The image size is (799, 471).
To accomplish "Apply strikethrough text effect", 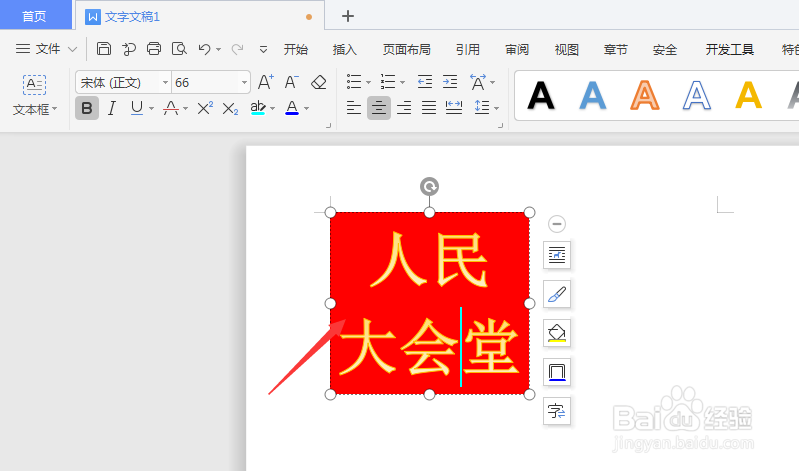I will pyautogui.click(x=171, y=108).
